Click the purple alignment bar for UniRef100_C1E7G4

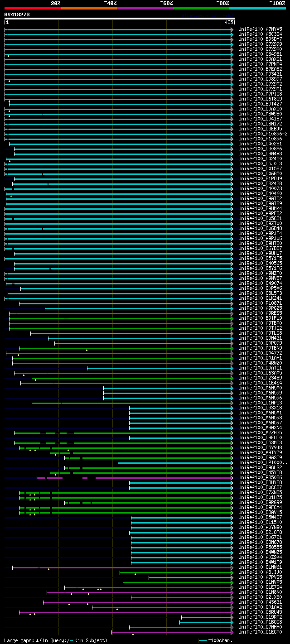[x=149, y=587]
